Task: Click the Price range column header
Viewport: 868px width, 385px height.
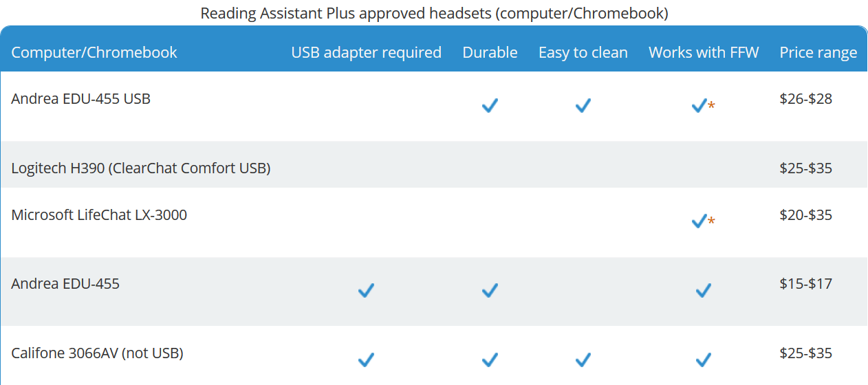Action: point(818,52)
